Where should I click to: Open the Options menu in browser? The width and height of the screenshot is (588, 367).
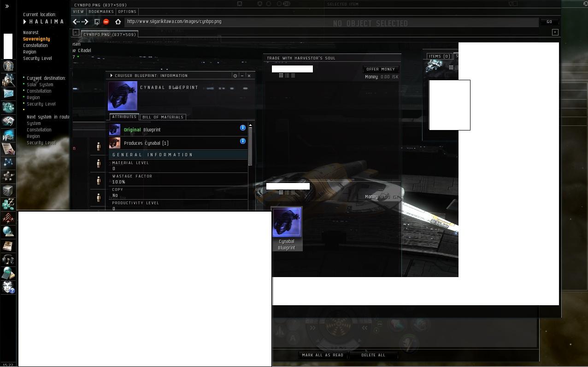[127, 12]
